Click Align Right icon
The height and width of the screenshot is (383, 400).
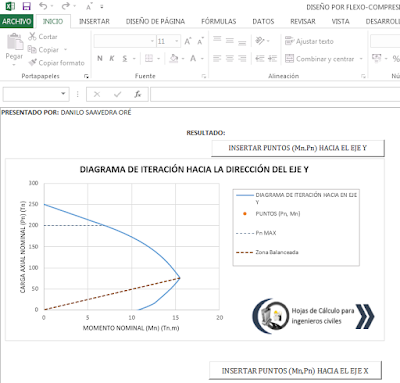click(x=242, y=59)
